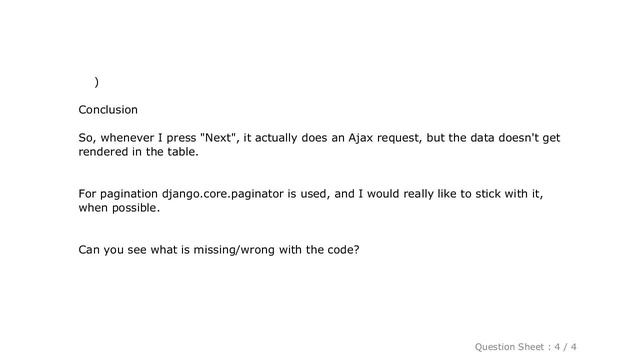Click the word "So," starting the paragraph
Viewport: 640px width, 360px height.
[x=87, y=138]
